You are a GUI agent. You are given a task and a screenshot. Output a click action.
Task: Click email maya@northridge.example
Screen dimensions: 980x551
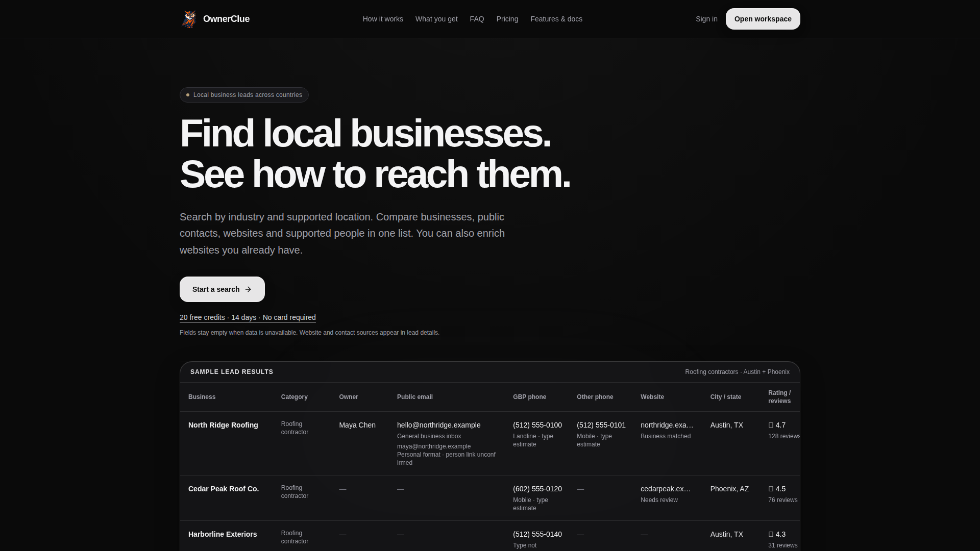click(434, 446)
